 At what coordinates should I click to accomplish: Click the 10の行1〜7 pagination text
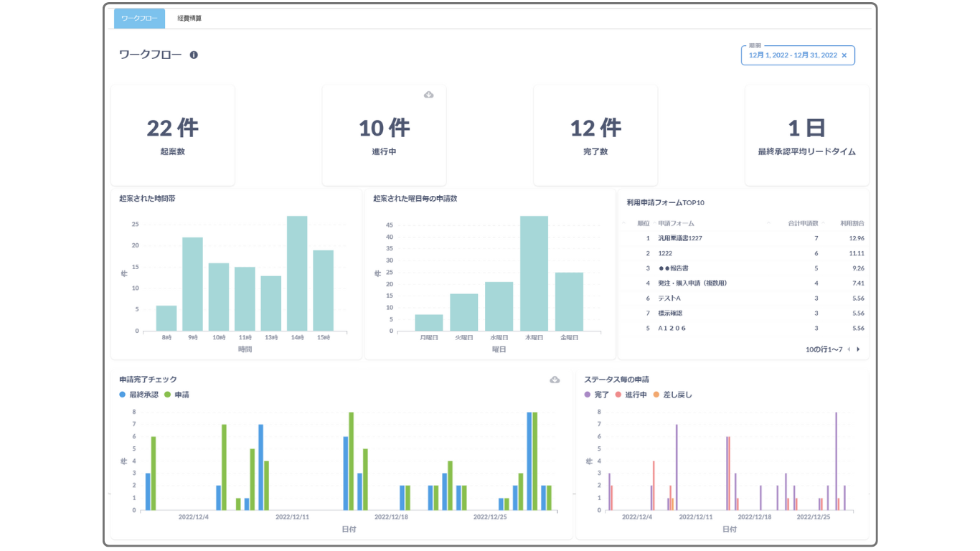(x=823, y=349)
